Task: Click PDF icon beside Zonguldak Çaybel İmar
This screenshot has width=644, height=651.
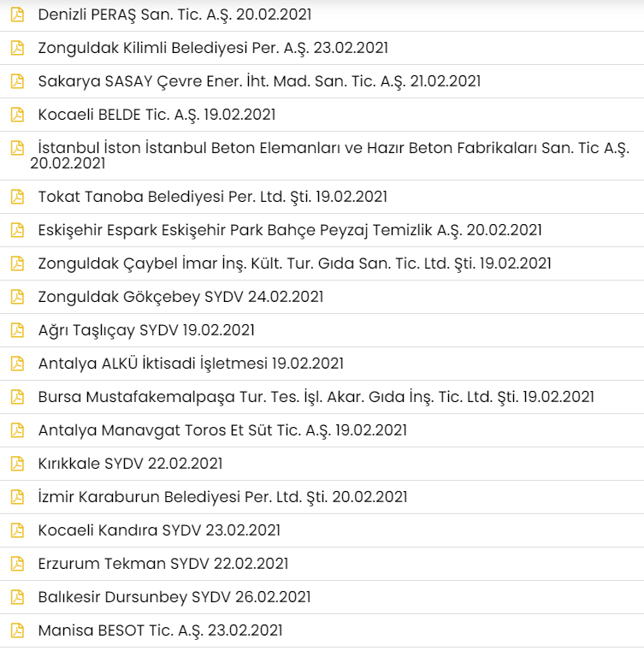Action: [17, 263]
